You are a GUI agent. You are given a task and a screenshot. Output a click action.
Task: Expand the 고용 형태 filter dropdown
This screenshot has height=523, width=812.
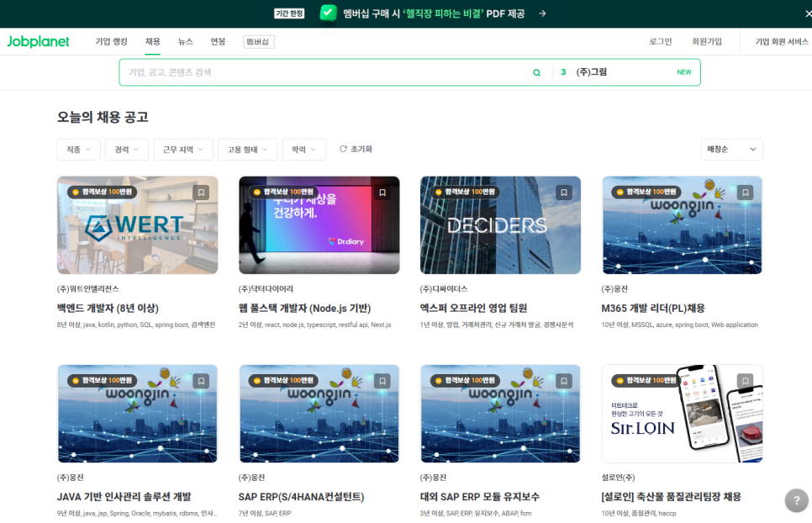247,150
